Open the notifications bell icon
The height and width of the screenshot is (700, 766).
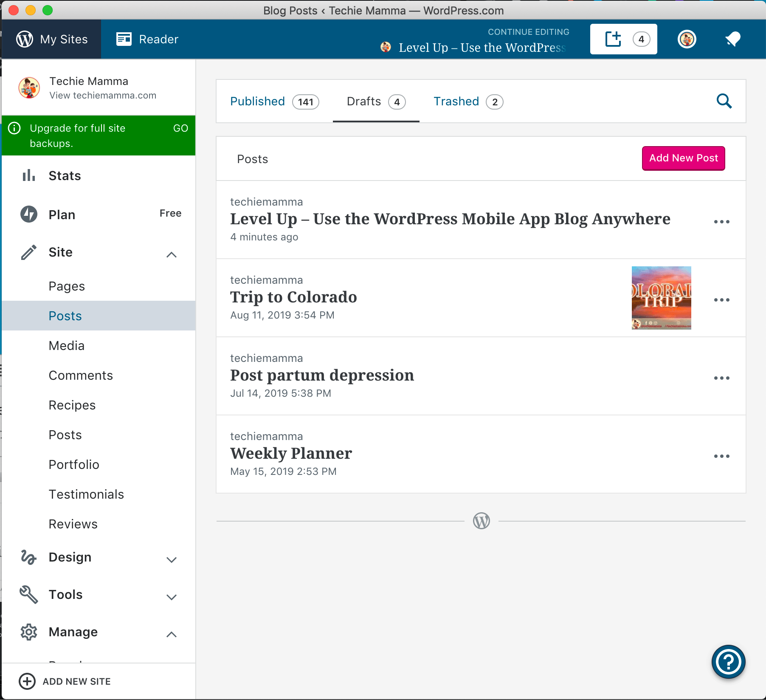coord(733,39)
